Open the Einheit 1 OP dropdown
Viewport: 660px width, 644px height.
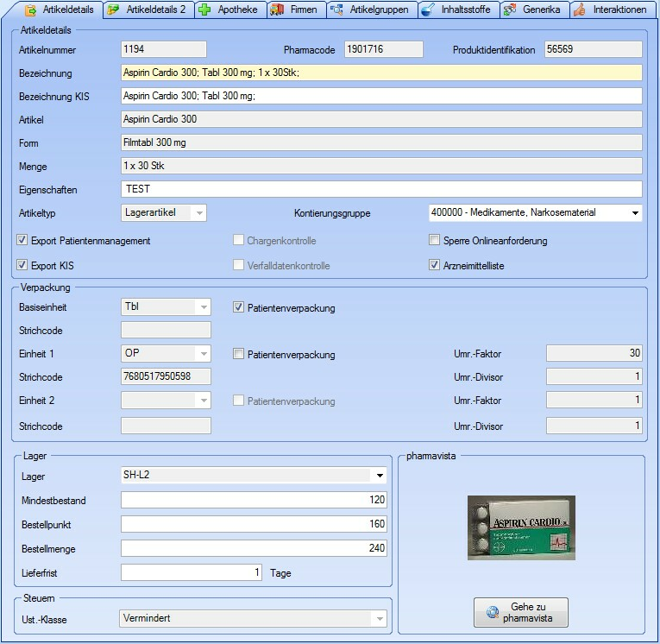pos(202,354)
